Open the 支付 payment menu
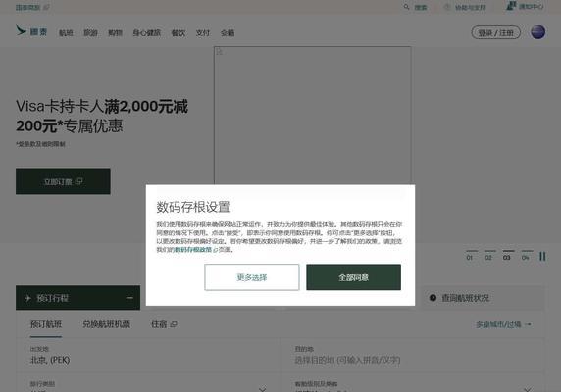 click(203, 33)
